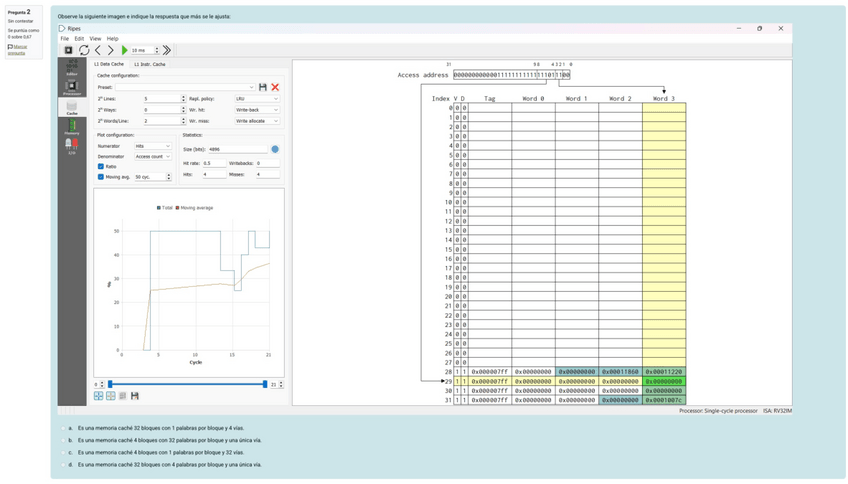
Task: Disable the Moving avg. checkbox
Action: (x=101, y=177)
